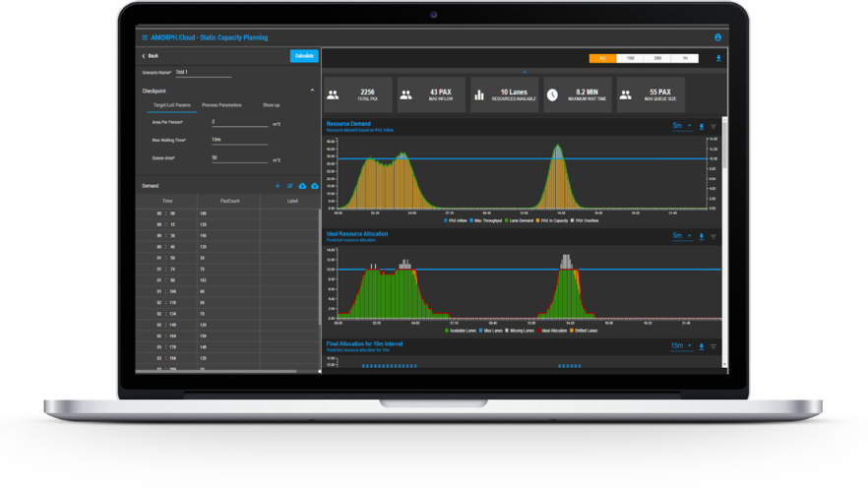
Task: Toggle Max Lanes legend series
Action: (491, 331)
